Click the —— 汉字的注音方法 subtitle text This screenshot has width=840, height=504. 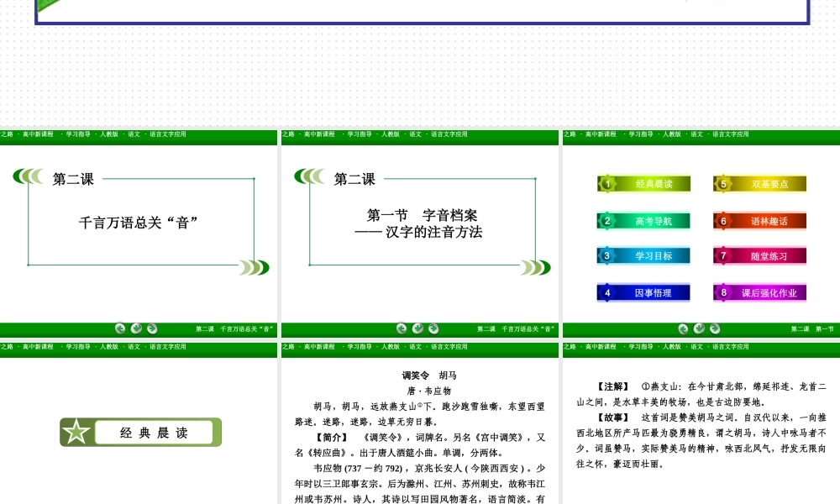click(418, 232)
